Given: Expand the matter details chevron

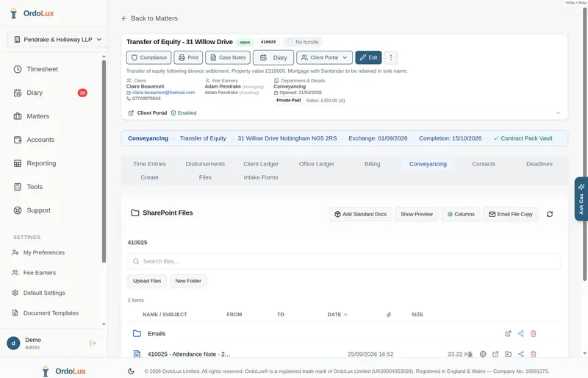Looking at the screenshot, I should click(558, 113).
